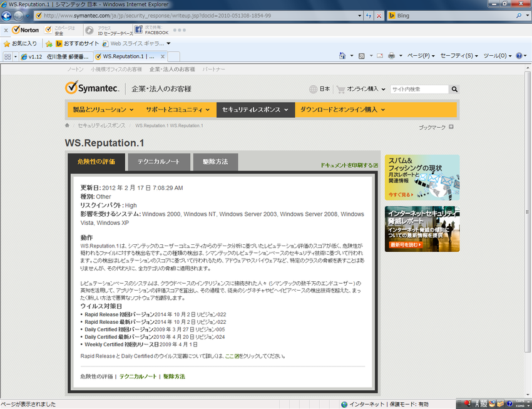Select the Removal tab
532x409 pixels.
(215, 162)
